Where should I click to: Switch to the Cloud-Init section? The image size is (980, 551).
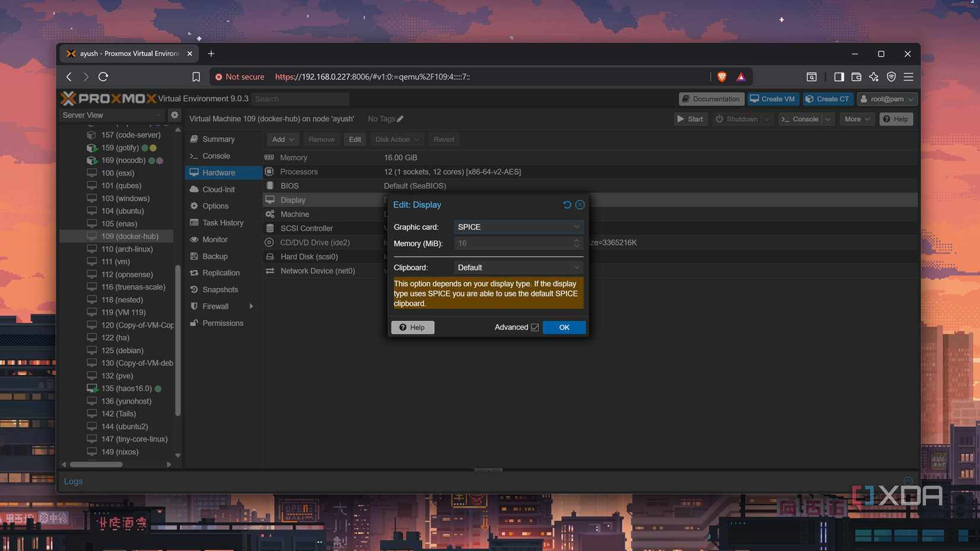[x=218, y=189]
